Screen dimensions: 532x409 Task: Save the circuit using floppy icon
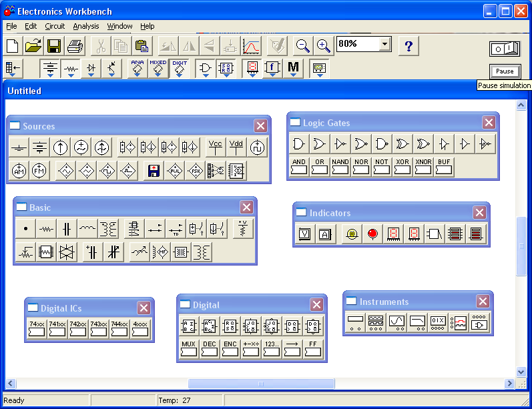[x=54, y=46]
